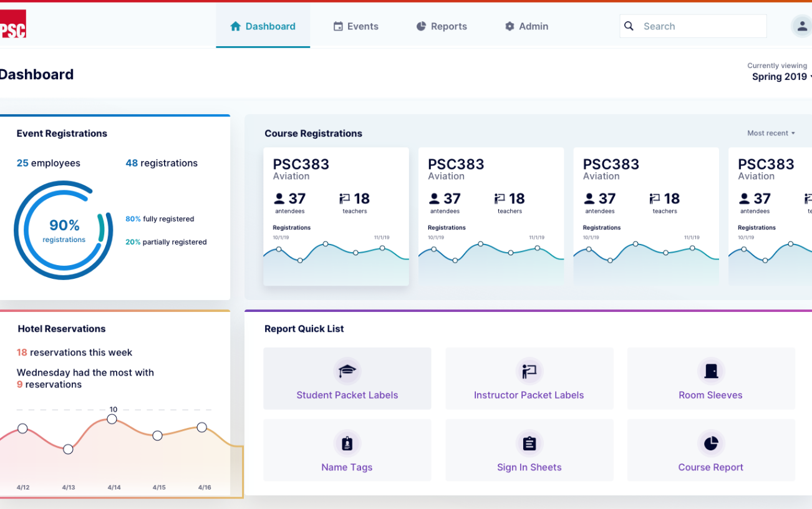812x509 pixels.
Task: Click the badge icon above Name Tags
Action: 347,444
